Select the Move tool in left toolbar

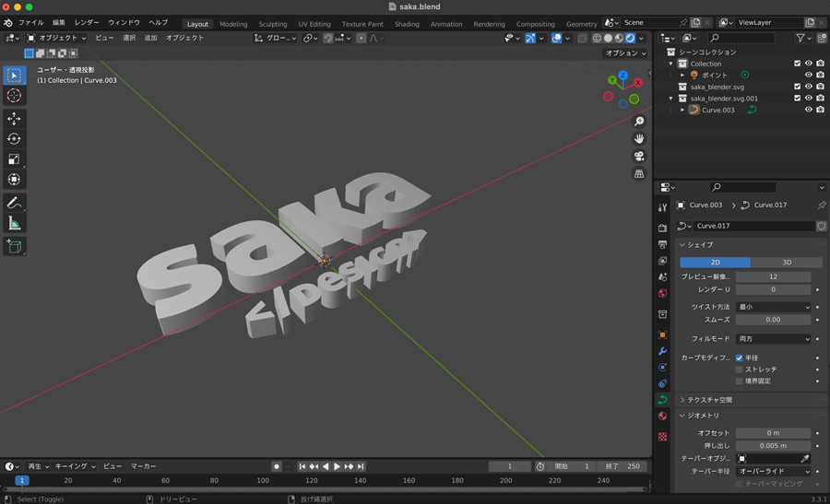[14, 119]
